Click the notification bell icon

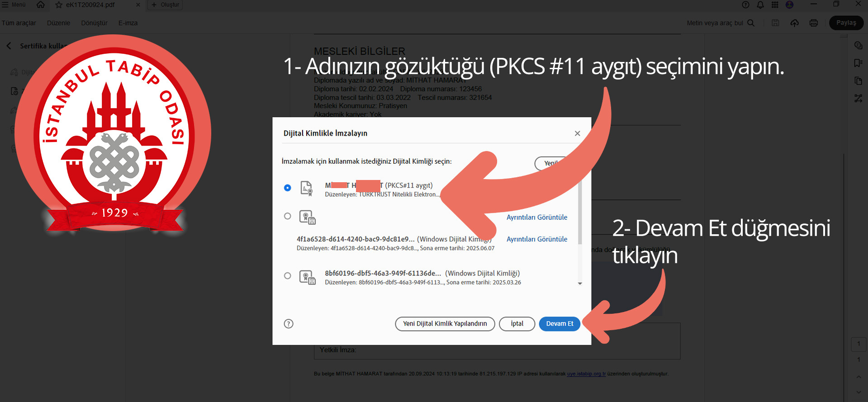(760, 5)
